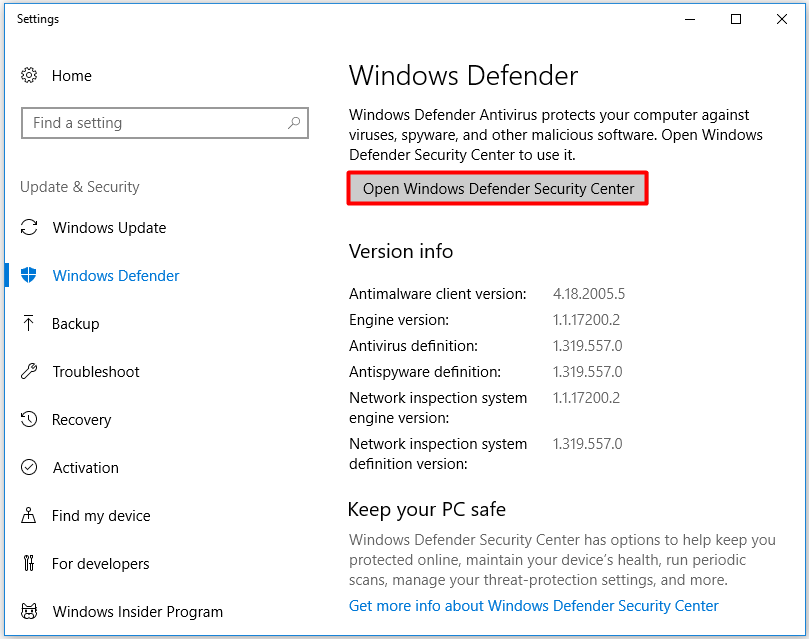The width and height of the screenshot is (809, 639).
Task: Open the Activation page
Action: [86, 468]
